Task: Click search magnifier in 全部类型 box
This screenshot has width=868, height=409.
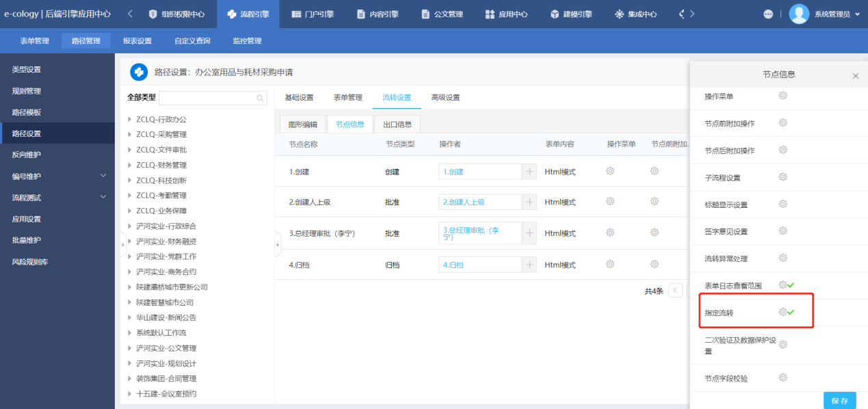Action: click(261, 98)
